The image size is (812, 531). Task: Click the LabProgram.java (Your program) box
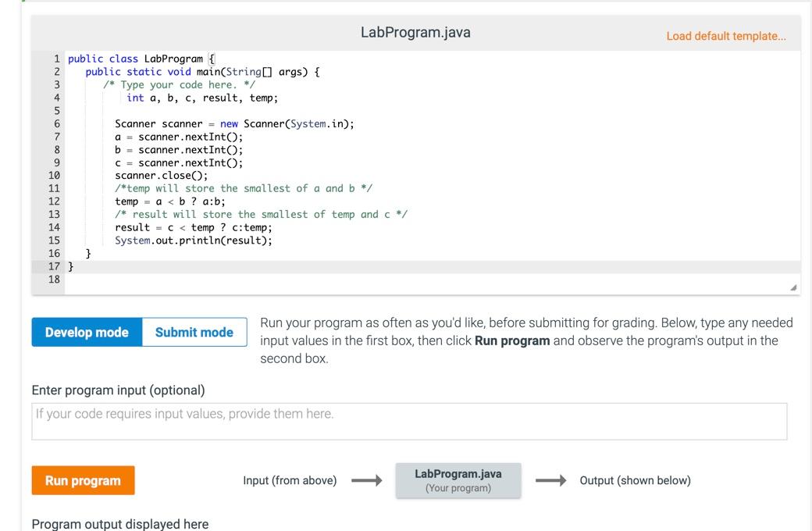pyautogui.click(x=458, y=480)
